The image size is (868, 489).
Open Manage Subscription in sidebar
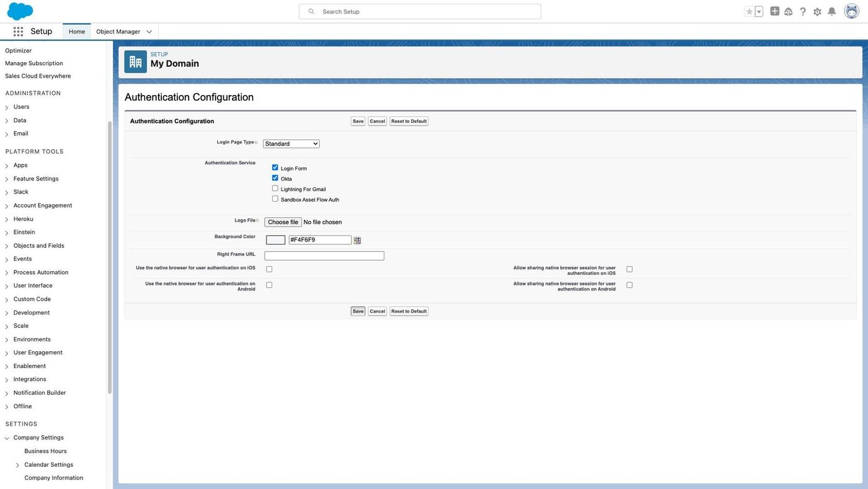34,63
